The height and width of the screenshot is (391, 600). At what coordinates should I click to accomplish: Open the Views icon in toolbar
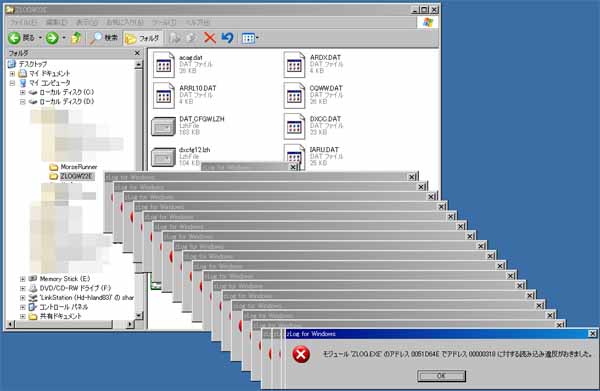pos(248,38)
